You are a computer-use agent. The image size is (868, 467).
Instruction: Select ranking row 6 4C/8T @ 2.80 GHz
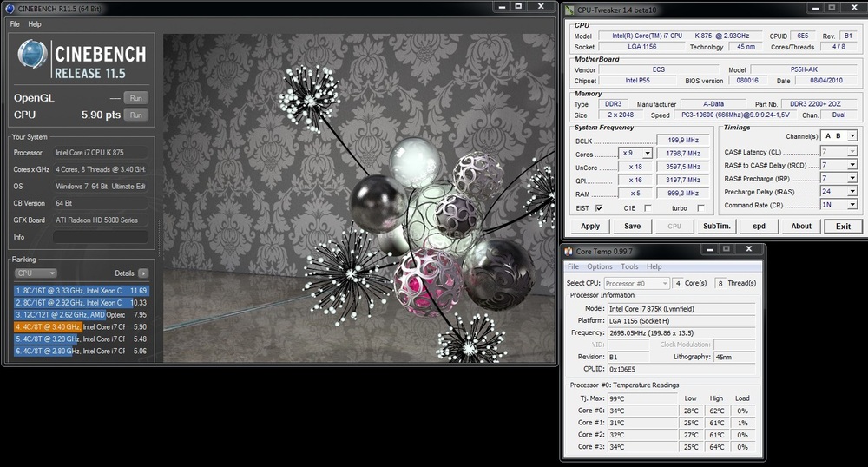[x=82, y=351]
